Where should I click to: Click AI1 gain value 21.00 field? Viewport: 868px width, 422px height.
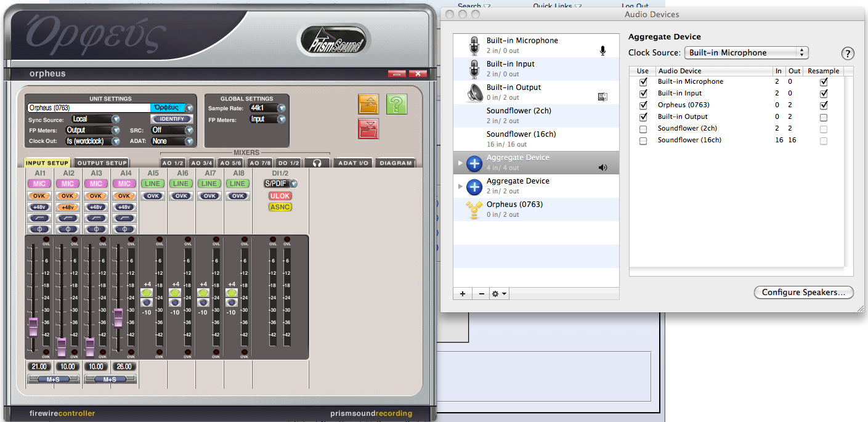(39, 367)
